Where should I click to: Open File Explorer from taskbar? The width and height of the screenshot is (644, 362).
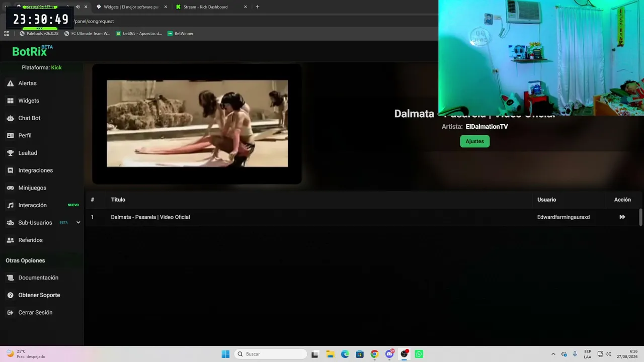330,354
